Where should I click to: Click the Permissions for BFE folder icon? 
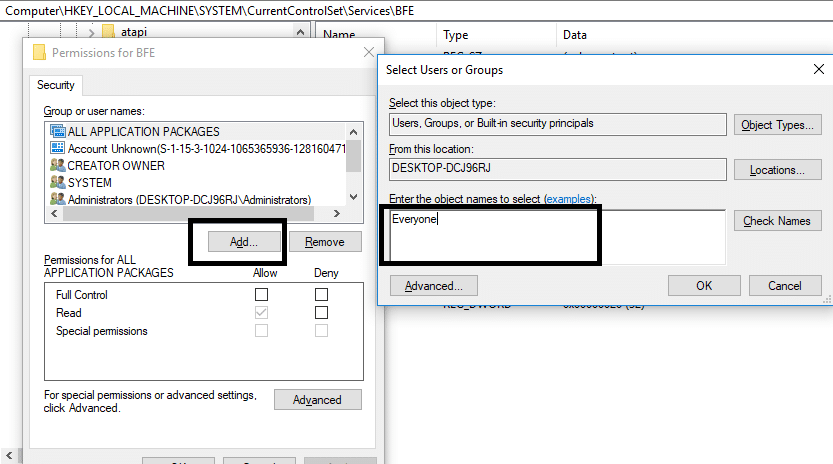click(39, 53)
